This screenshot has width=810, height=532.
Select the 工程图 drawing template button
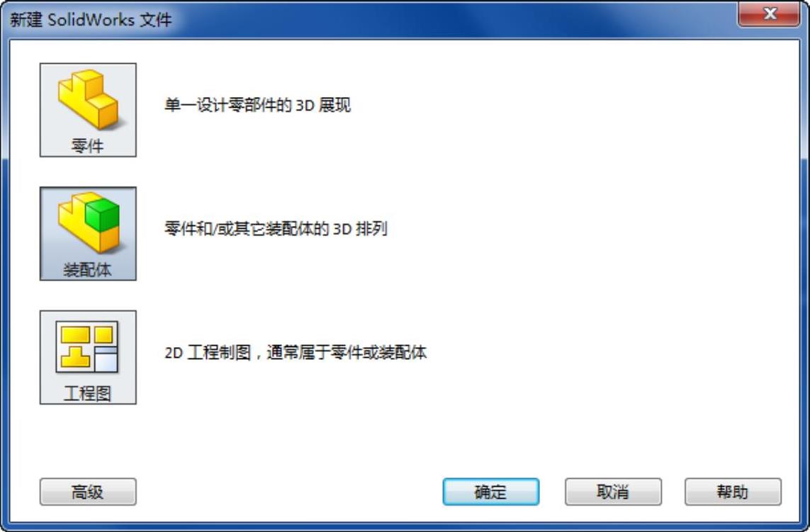pyautogui.click(x=88, y=358)
